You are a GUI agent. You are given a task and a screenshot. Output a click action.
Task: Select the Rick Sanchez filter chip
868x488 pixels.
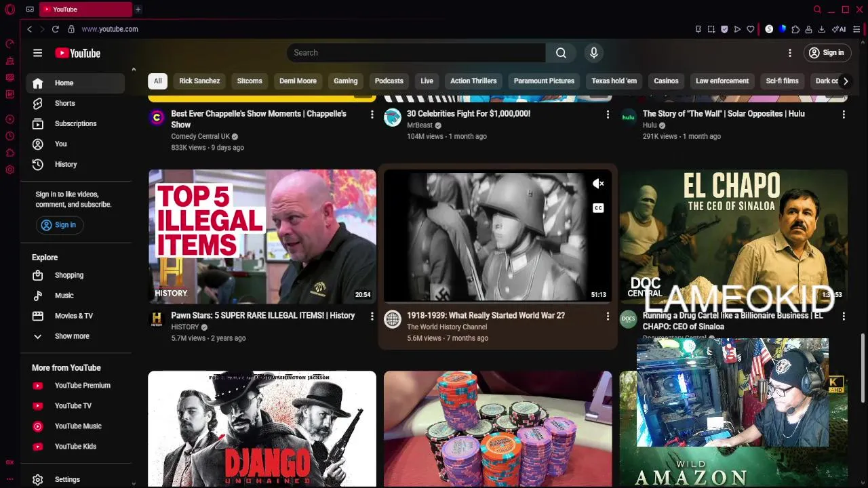[199, 81]
